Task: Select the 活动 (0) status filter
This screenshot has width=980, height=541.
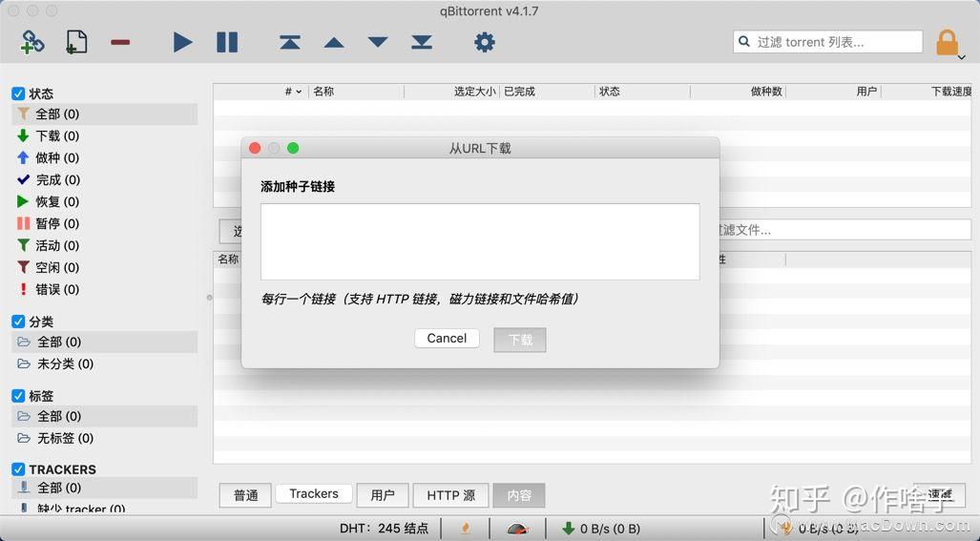Action: tap(104, 245)
